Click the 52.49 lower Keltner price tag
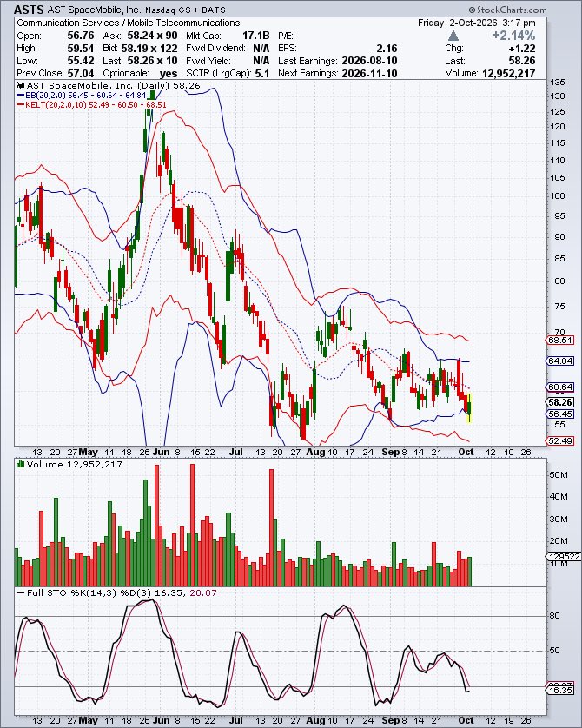 (x=560, y=440)
